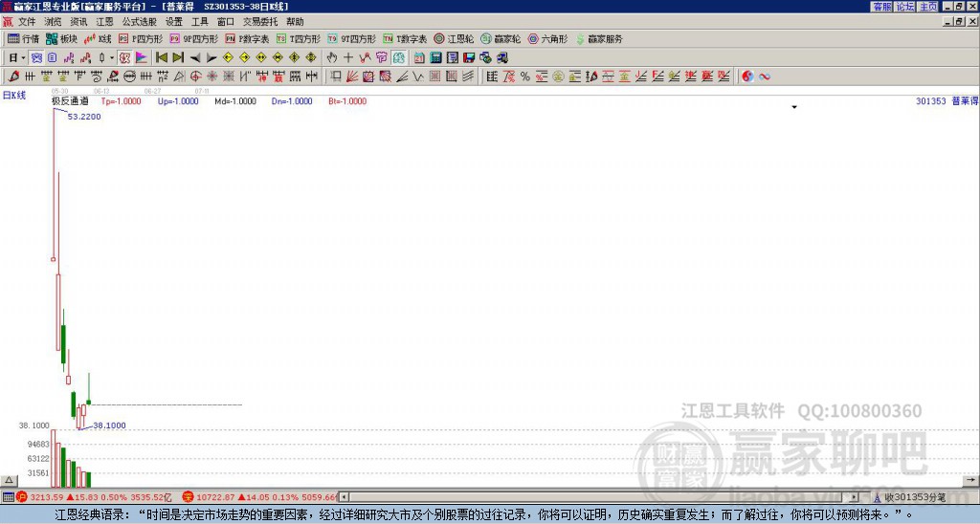
Task: Select the percent % line tool
Action: tap(525, 76)
